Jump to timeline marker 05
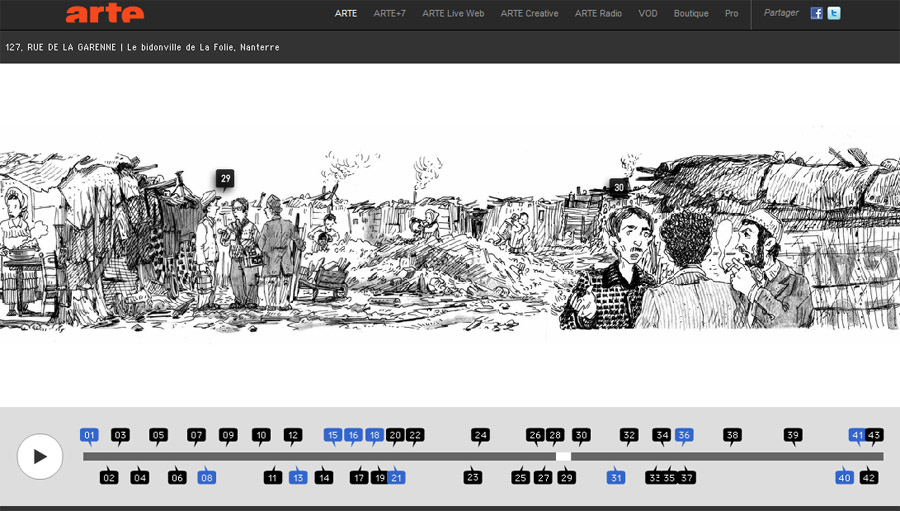Viewport: 900px width, 511px height. 158,435
